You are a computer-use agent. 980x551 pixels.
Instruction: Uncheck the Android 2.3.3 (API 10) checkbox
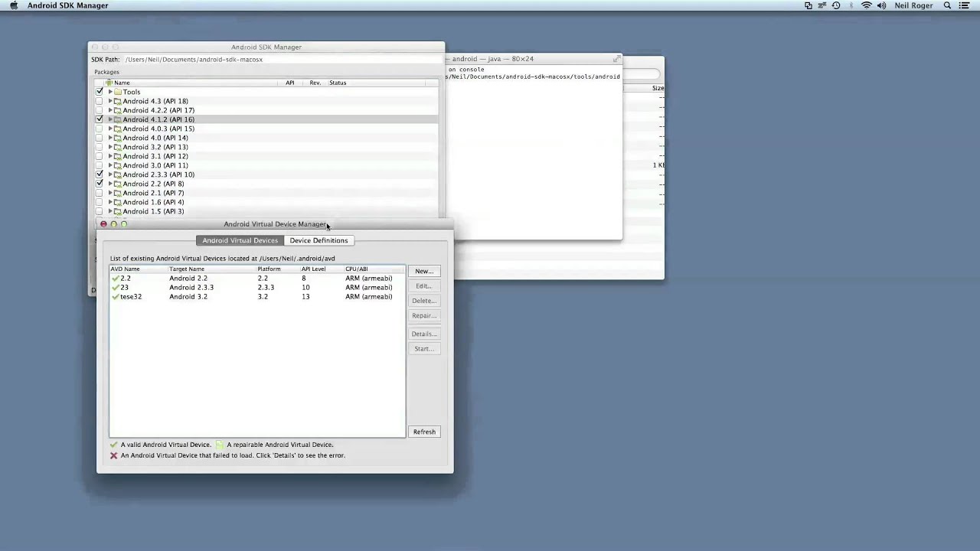(99, 174)
